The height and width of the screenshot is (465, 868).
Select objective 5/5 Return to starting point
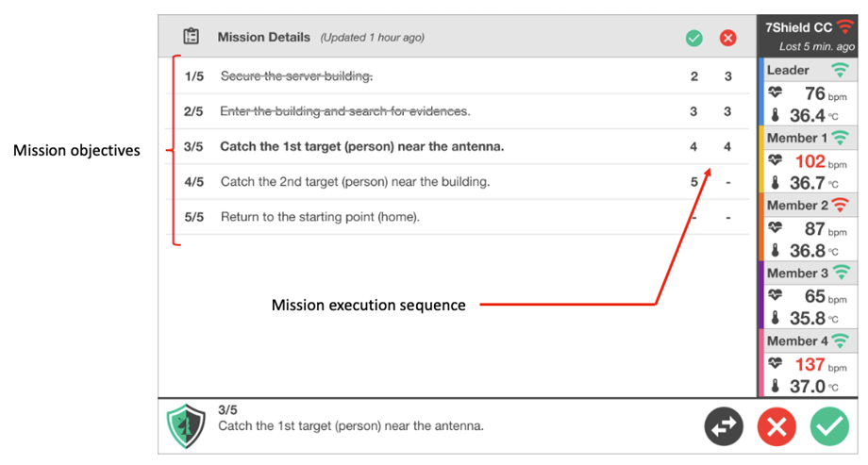[x=458, y=217]
